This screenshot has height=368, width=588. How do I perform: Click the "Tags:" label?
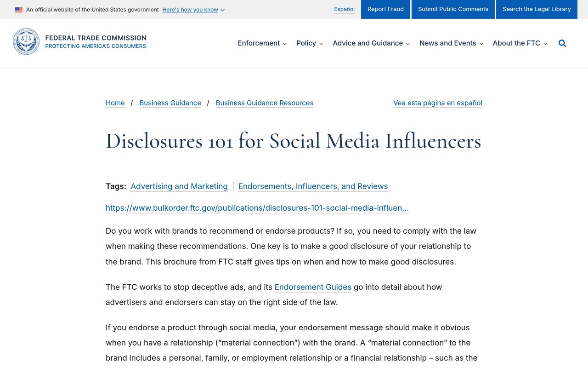pyautogui.click(x=116, y=186)
